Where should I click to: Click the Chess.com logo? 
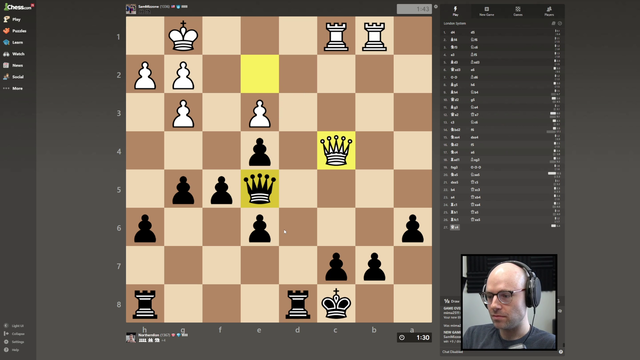[x=18, y=7]
